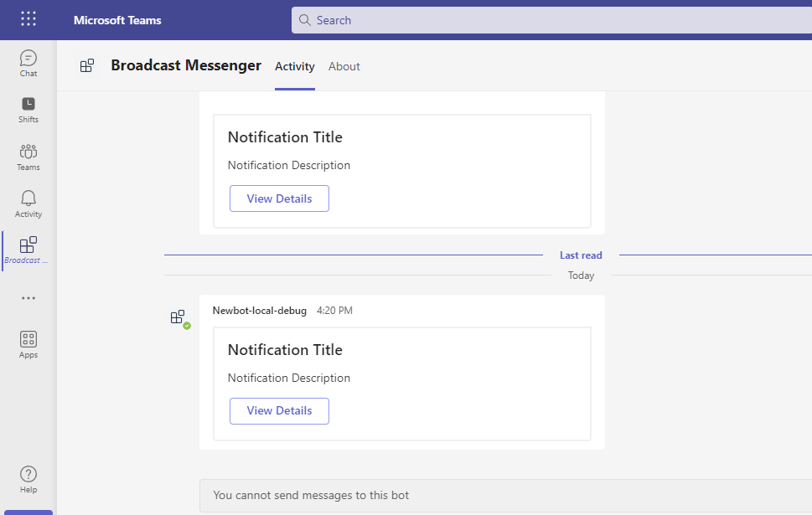The height and width of the screenshot is (515, 812).
Task: Click the Newbot-local-debug bot avatar
Action: (x=178, y=317)
